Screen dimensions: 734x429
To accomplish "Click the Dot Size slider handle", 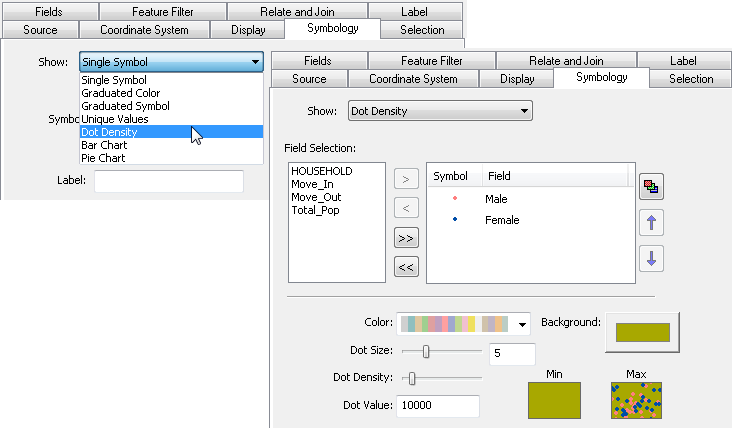I will 426,351.
